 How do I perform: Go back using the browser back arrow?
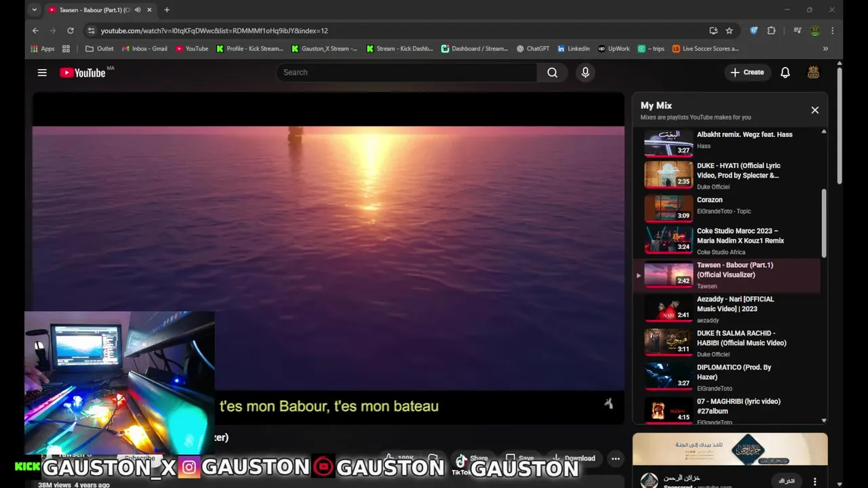point(35,30)
